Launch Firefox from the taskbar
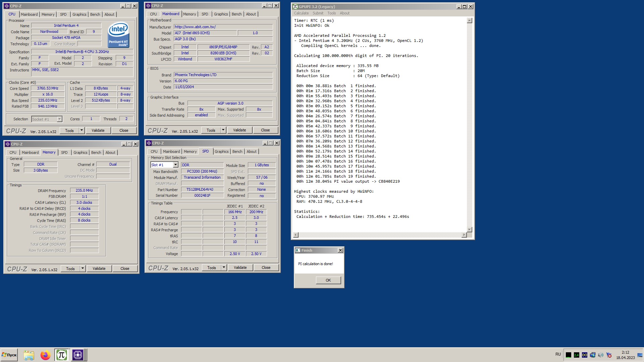644x362 pixels. [45, 355]
